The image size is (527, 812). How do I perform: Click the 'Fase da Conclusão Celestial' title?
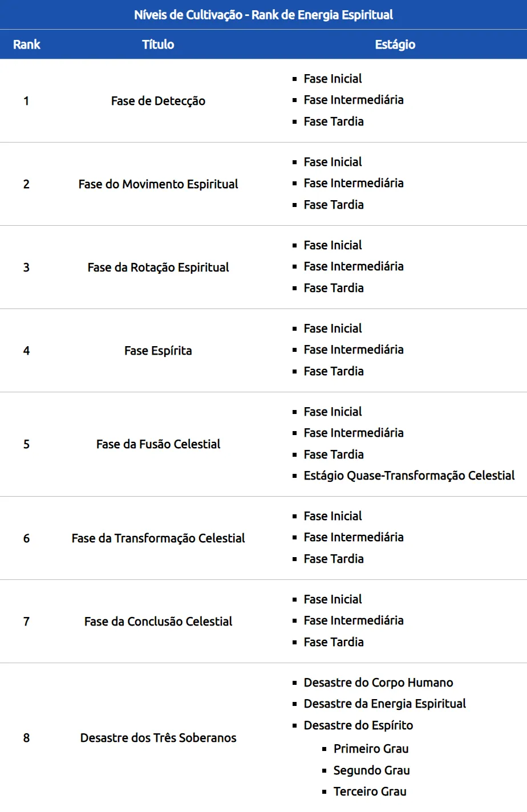coord(158,622)
